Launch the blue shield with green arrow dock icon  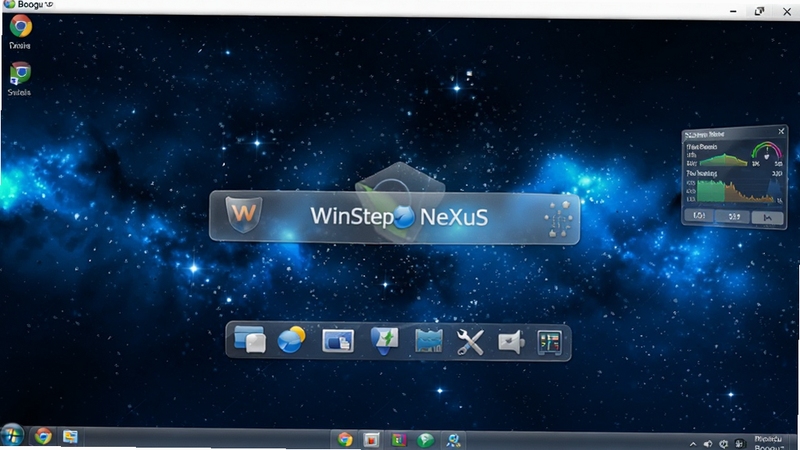[x=385, y=341]
